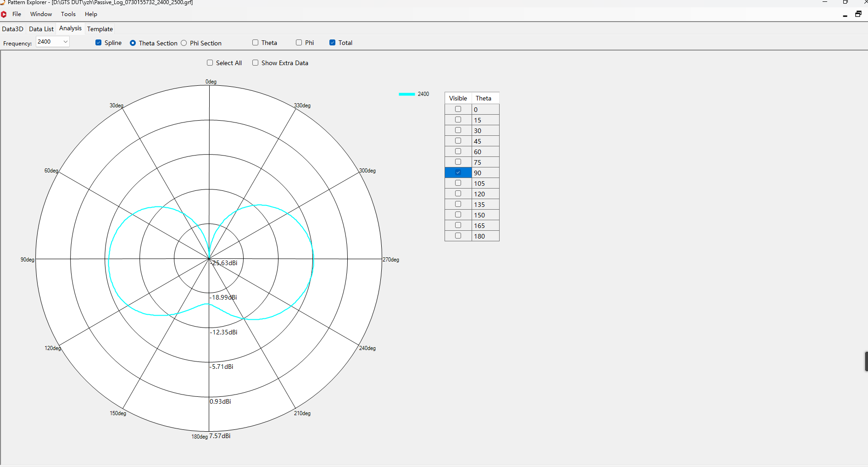Toggle visibility for Theta 60 row
The image size is (868, 467).
point(458,151)
